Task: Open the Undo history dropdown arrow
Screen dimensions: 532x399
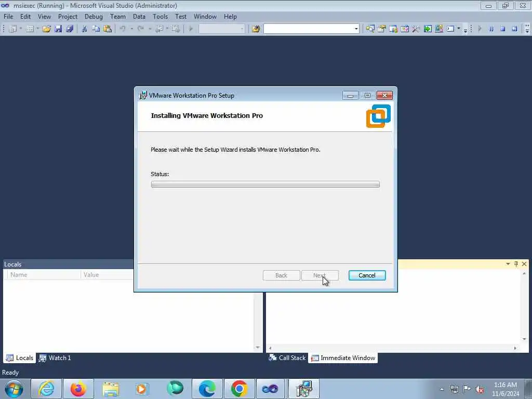Action: (x=131, y=29)
